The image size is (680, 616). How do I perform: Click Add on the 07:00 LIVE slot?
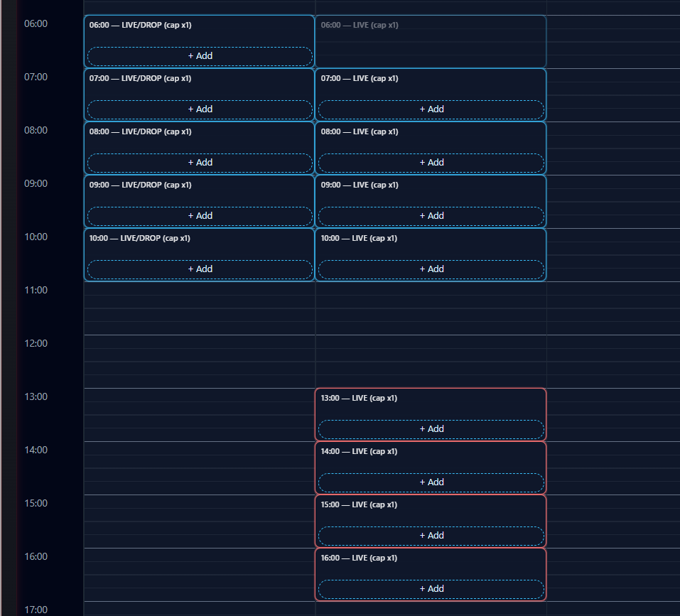point(431,109)
